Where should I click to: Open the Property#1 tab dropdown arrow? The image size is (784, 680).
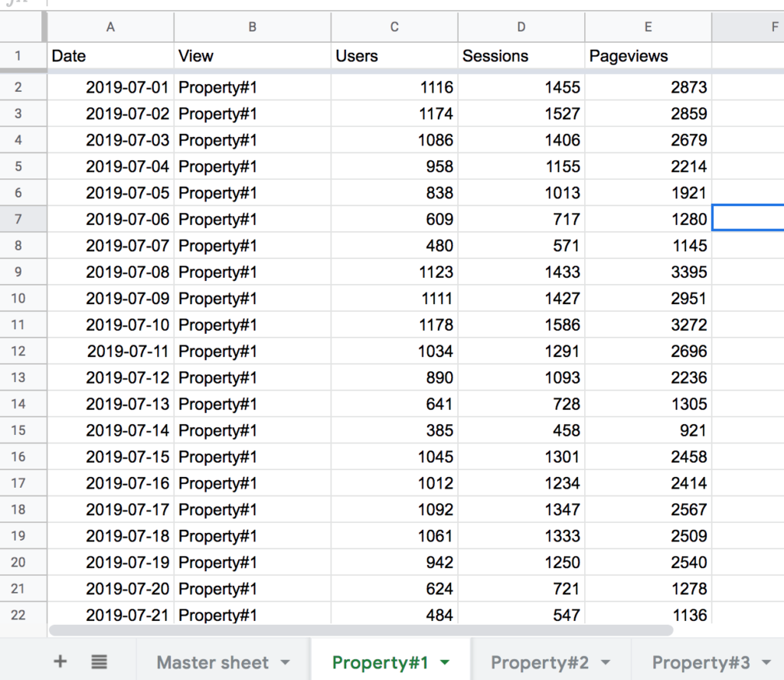click(445, 662)
